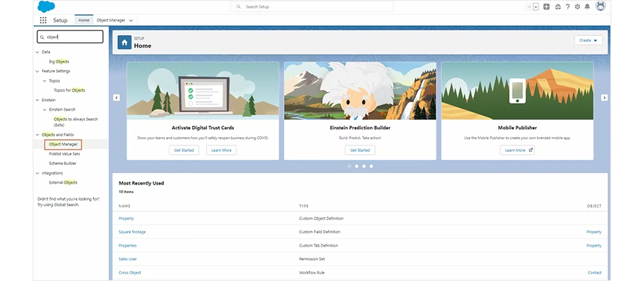This screenshot has height=281, width=644.
Task: Open the Sales User link
Action: pos(127,259)
